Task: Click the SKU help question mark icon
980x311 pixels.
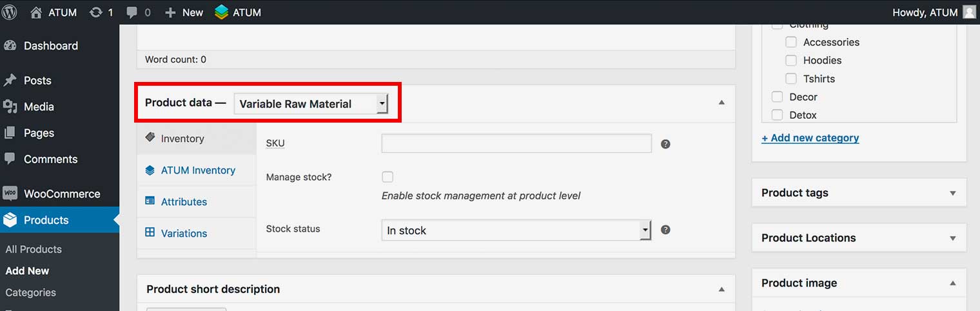Action: tap(665, 144)
